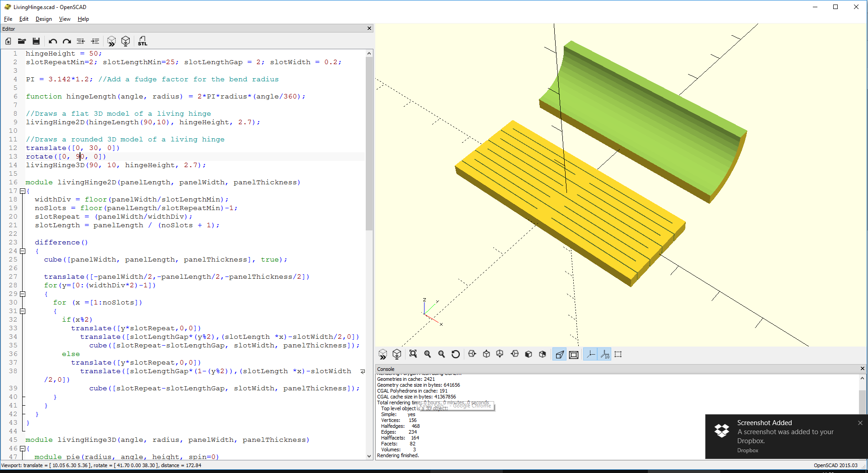Open the Design menu
This screenshot has height=473, width=868.
(x=43, y=19)
